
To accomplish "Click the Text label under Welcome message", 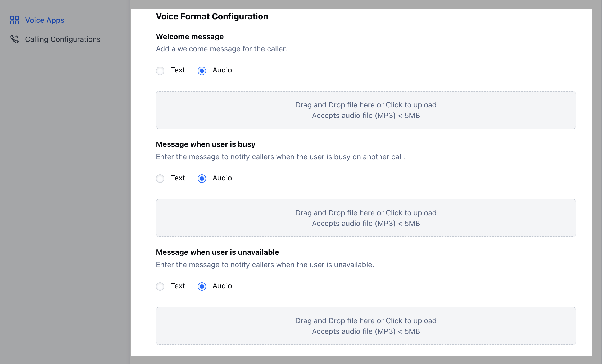I will (x=178, y=70).
